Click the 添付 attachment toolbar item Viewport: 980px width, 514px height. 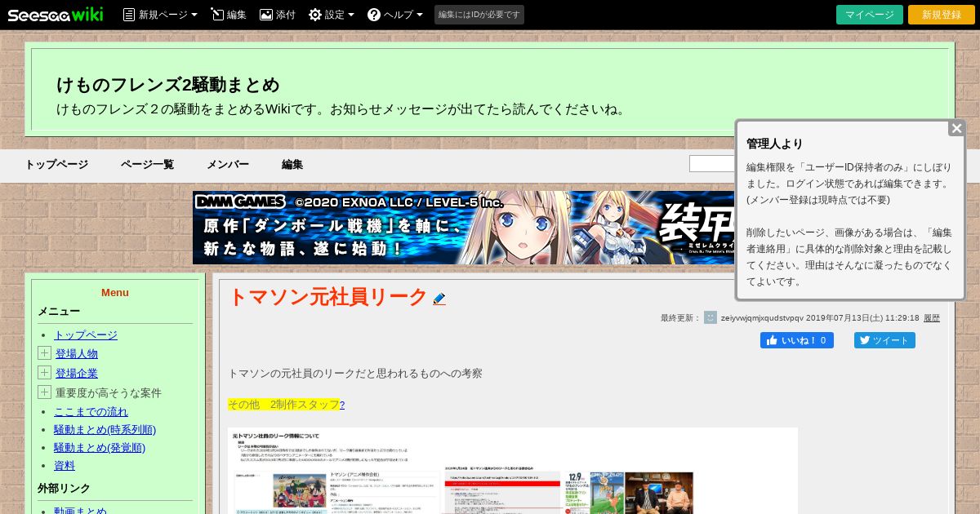pos(278,15)
